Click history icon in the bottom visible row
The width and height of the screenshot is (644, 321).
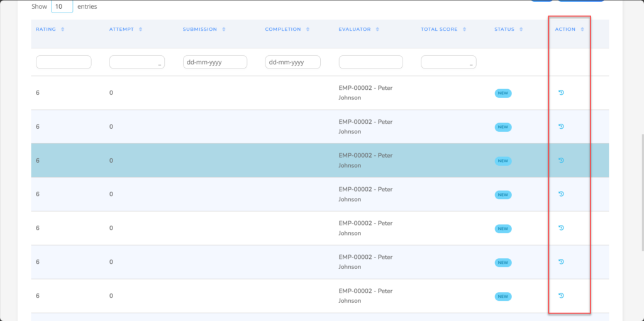pos(562,295)
